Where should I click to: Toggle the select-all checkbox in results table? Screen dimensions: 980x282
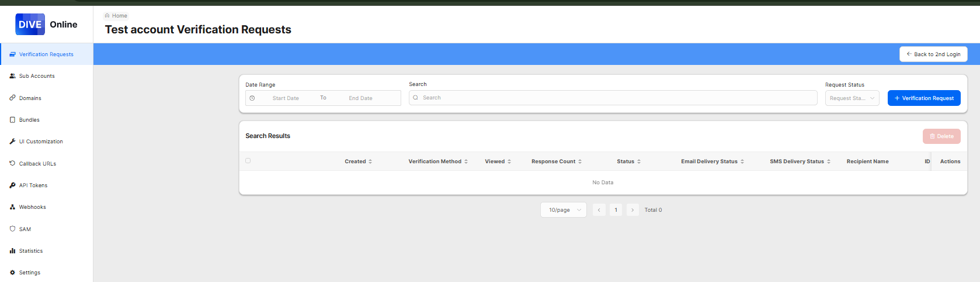[x=248, y=160]
